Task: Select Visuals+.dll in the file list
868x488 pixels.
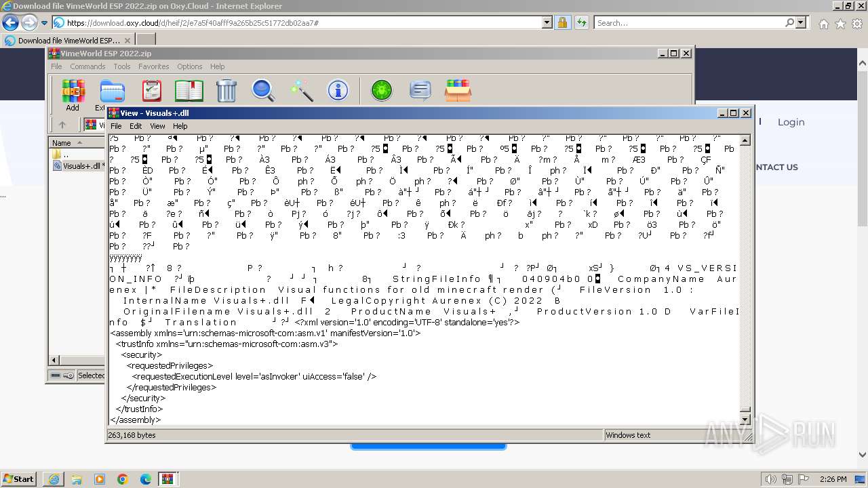Action: [81, 166]
